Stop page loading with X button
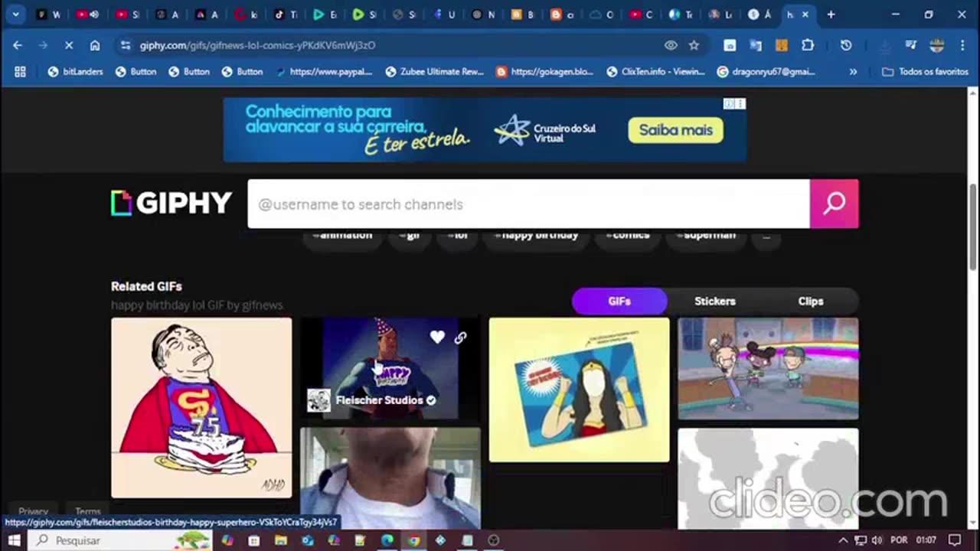Viewport: 980px width, 551px height. pos(69,45)
